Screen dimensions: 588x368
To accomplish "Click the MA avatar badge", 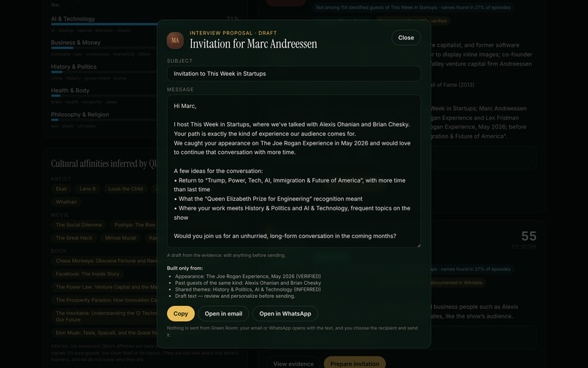I will click(175, 40).
